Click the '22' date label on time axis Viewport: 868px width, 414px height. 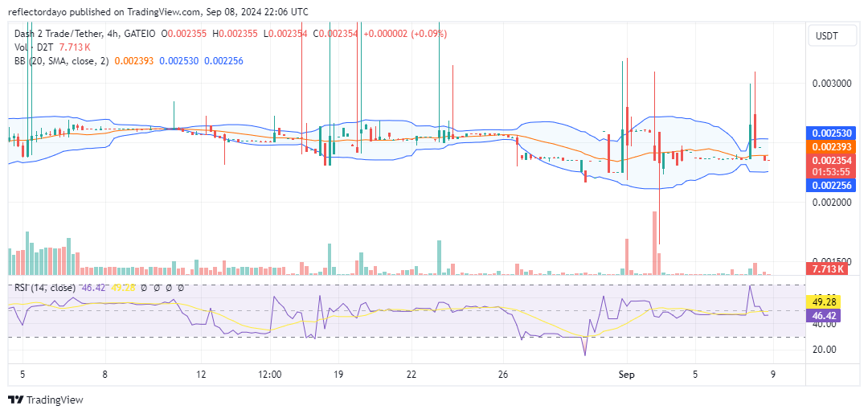tap(411, 375)
